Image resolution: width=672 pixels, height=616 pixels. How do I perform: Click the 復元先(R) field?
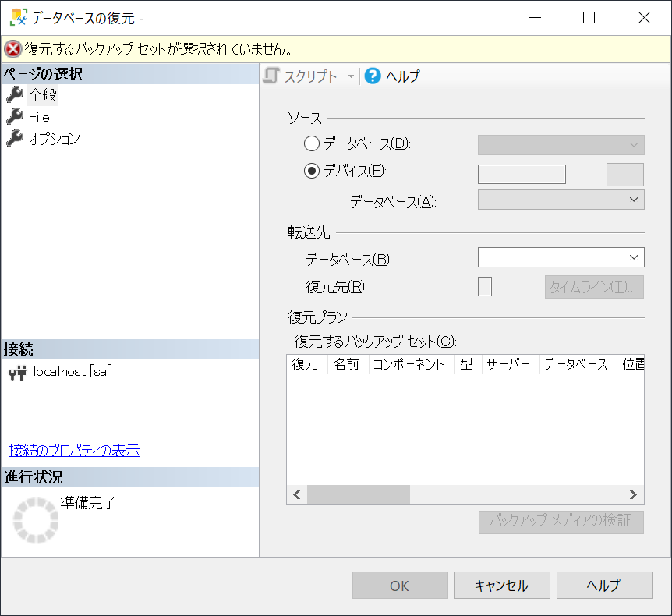(x=485, y=286)
